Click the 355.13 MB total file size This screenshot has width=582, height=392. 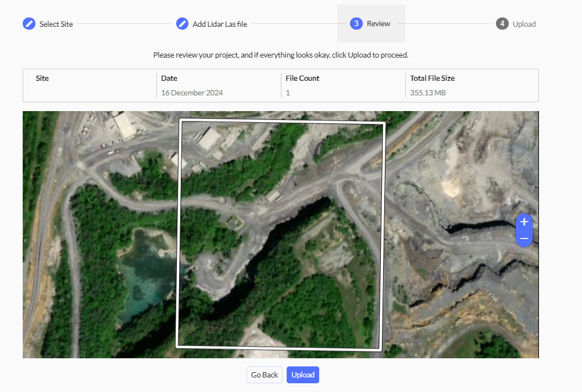pos(428,93)
